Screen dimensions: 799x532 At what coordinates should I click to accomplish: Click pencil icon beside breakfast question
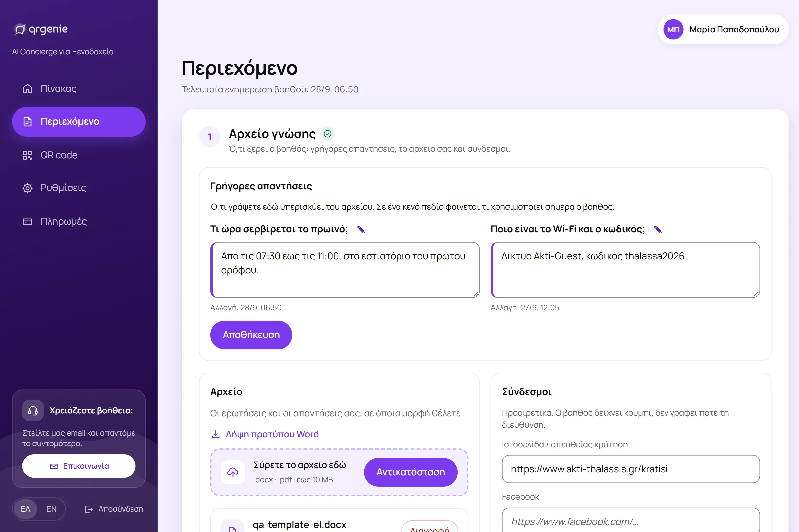[361, 229]
